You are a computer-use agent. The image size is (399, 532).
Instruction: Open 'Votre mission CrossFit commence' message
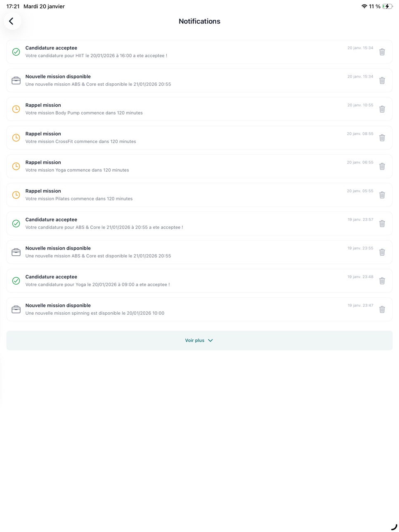(x=80, y=141)
